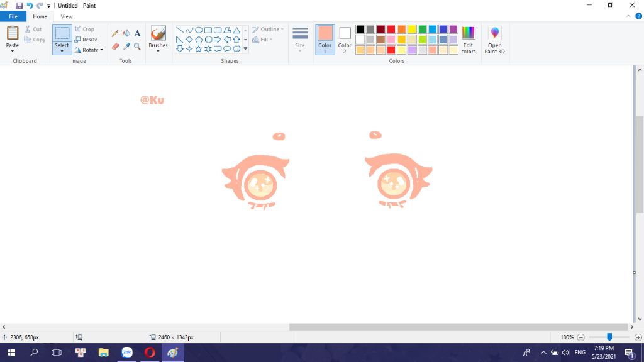Choose the Rounded rectangle shape

[217, 30]
